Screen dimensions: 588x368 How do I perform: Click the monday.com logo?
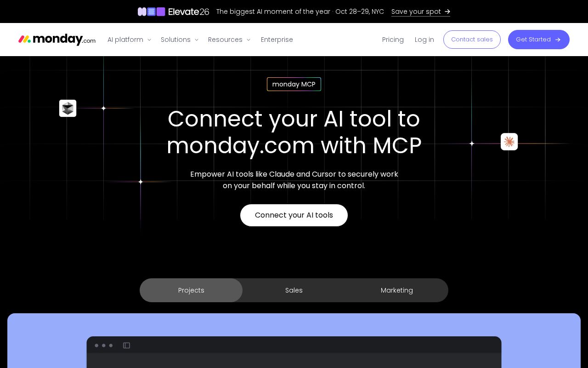(57, 40)
